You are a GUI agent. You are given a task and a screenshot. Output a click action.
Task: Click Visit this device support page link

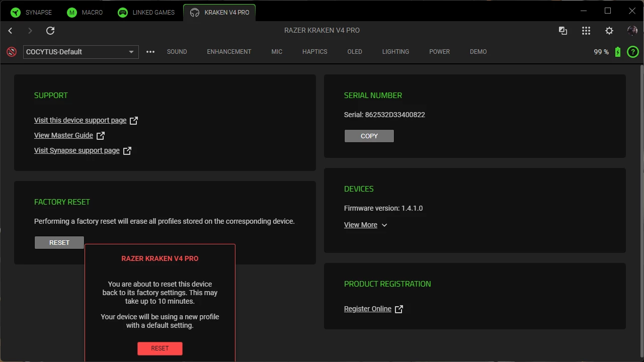(80, 121)
